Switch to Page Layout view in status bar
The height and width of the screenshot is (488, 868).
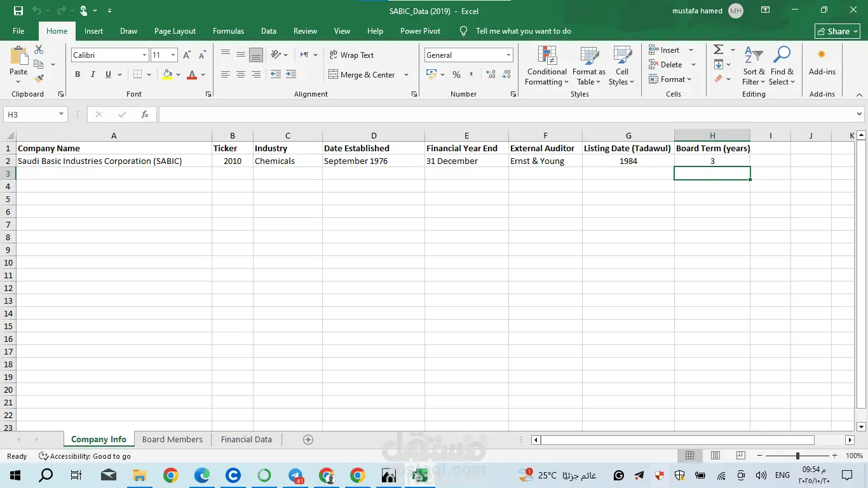[x=715, y=456]
